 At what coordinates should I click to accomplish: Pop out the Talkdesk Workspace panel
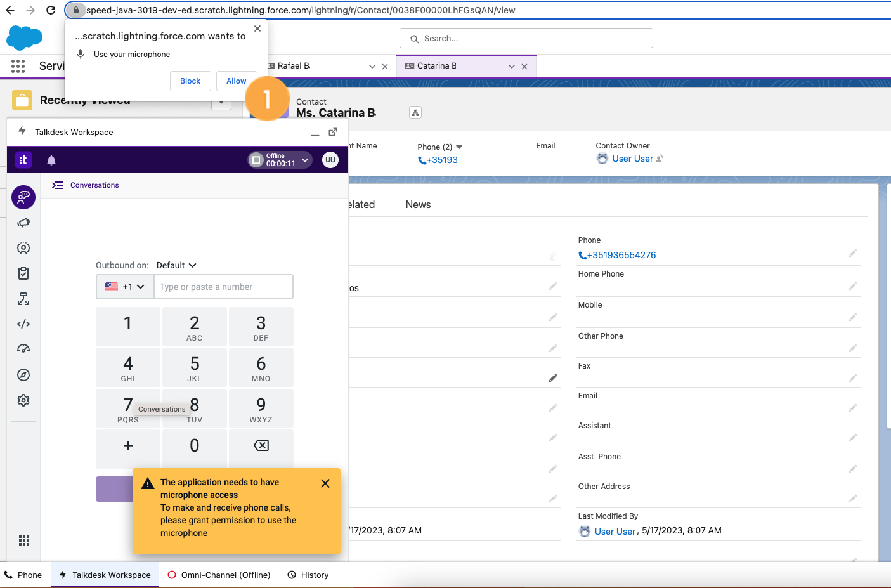333,132
